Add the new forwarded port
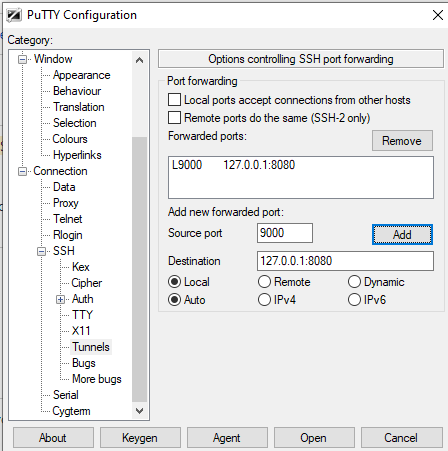This screenshot has width=448, height=451. tap(402, 235)
